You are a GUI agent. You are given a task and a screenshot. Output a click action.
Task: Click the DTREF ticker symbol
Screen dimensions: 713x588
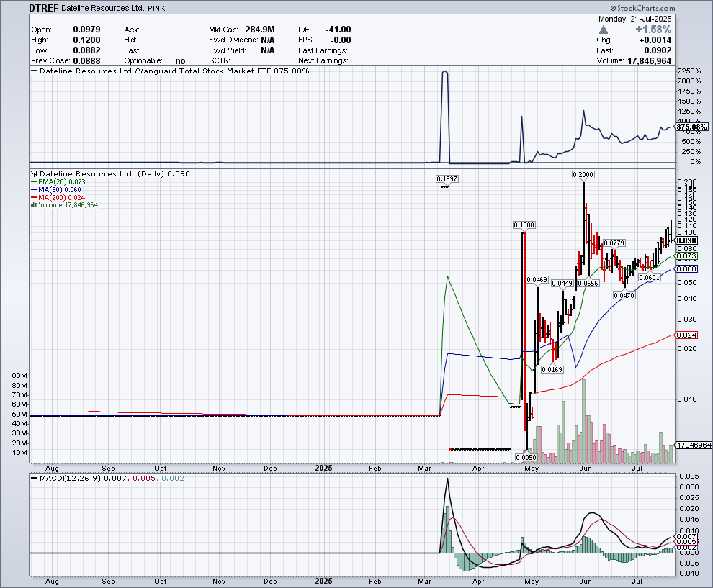(x=44, y=8)
